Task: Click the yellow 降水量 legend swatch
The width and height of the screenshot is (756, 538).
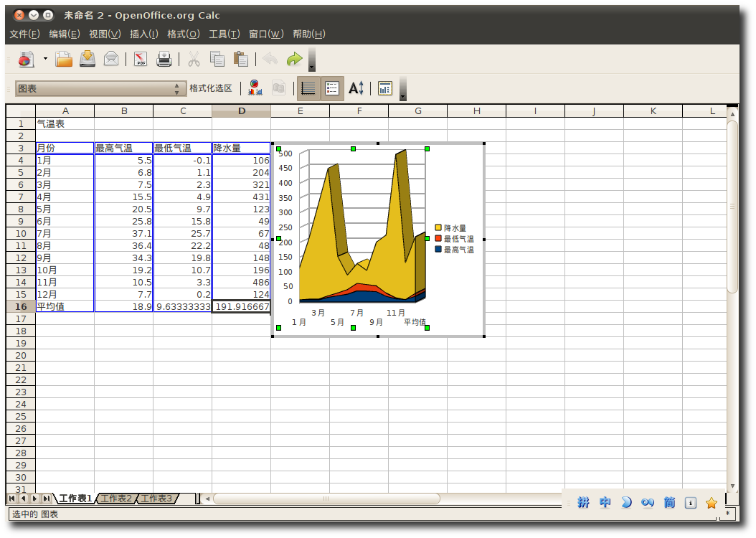Action: (438, 227)
